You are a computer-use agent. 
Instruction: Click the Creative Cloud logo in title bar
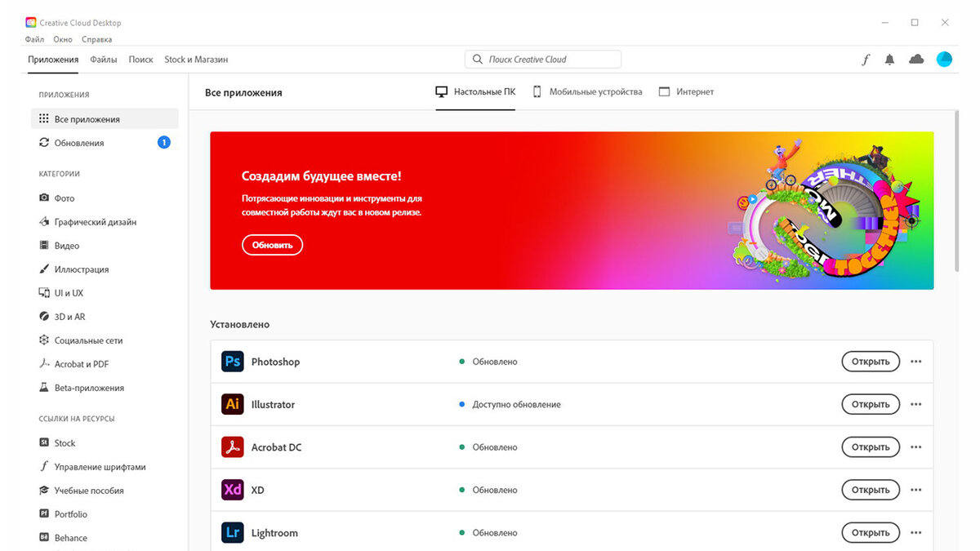pyautogui.click(x=31, y=22)
